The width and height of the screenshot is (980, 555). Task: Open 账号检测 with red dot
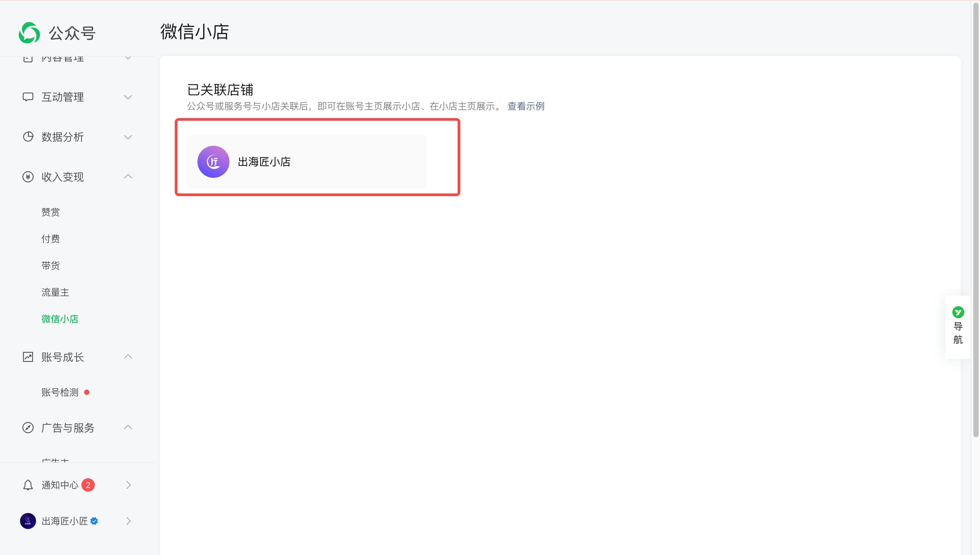click(x=60, y=392)
